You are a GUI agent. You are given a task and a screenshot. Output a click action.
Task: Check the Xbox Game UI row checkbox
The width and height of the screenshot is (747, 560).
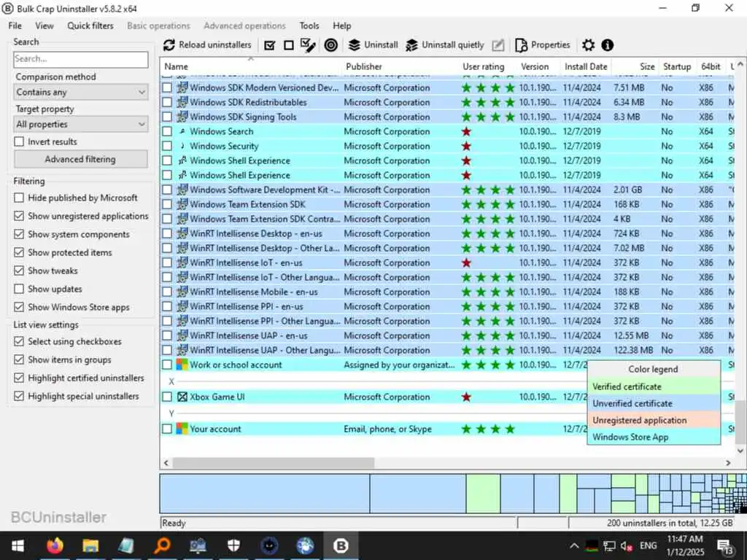pos(167,397)
